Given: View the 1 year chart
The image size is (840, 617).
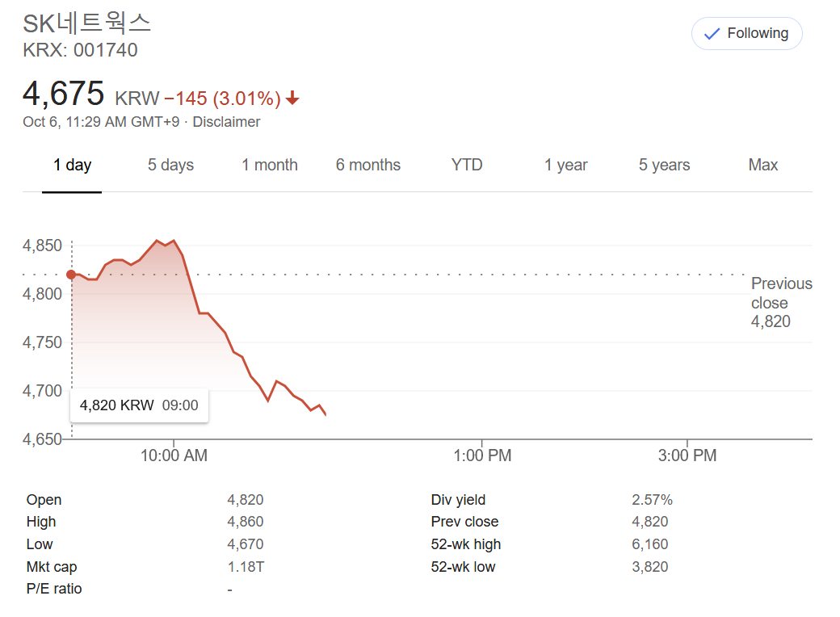Looking at the screenshot, I should coord(565,166).
